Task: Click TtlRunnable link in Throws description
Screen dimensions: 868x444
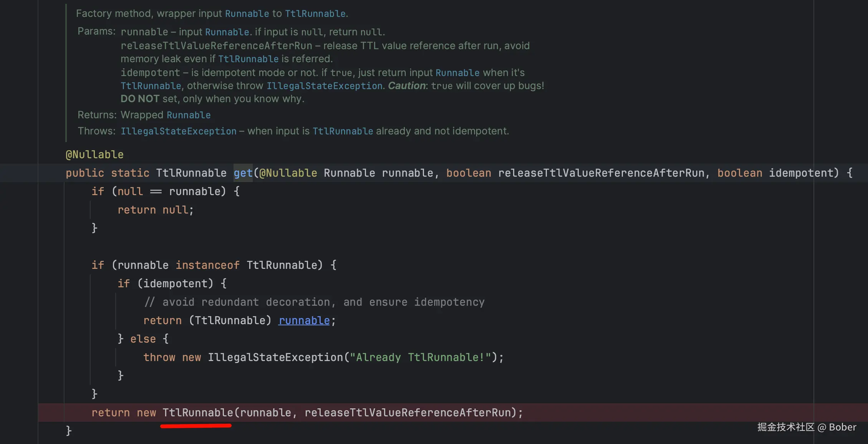Action: [x=343, y=131]
